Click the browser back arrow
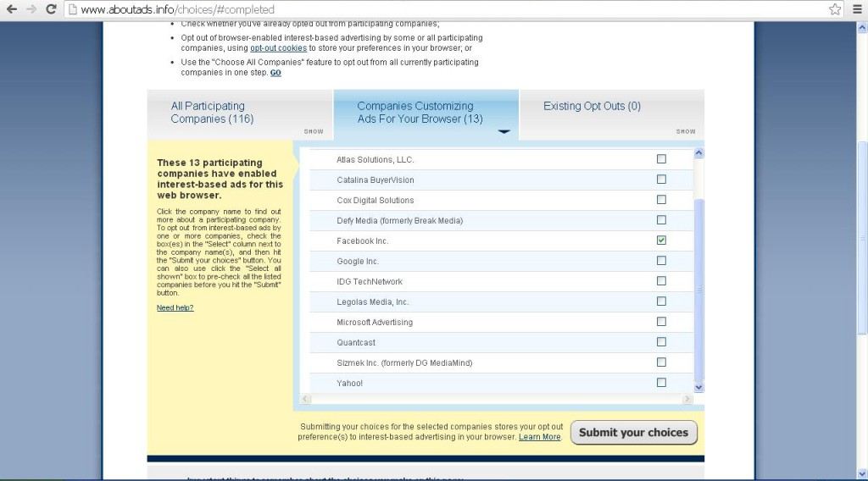This screenshot has height=481, width=868. tap(12, 9)
